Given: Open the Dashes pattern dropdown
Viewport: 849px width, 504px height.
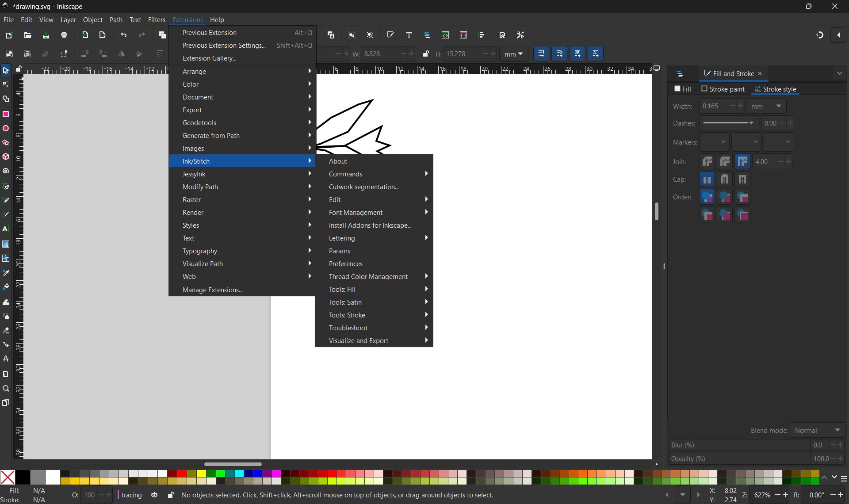Looking at the screenshot, I should [x=729, y=123].
